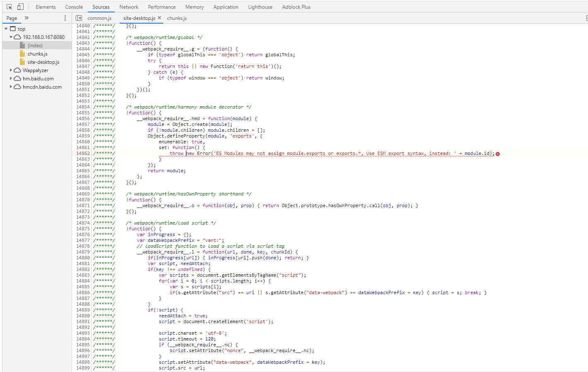Click the 'webpack/runtime/load script' comment
The width and height of the screenshot is (588, 372).
tap(171, 223)
